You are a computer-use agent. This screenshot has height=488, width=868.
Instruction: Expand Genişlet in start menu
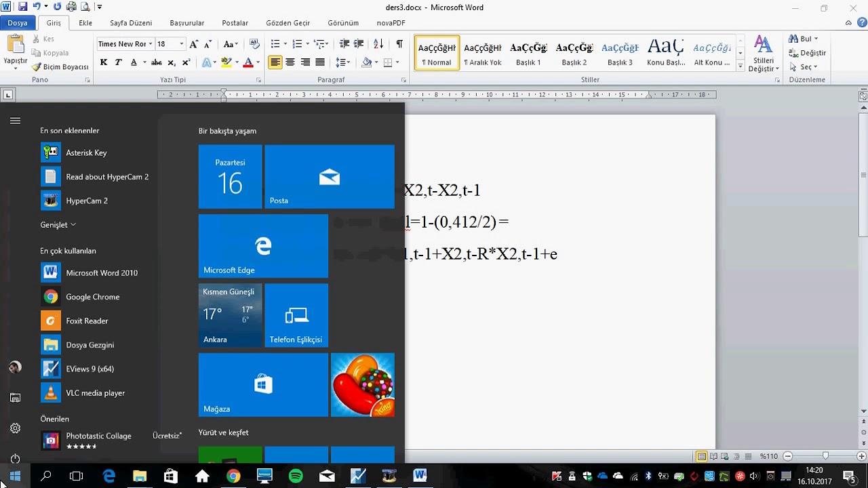[x=58, y=224]
